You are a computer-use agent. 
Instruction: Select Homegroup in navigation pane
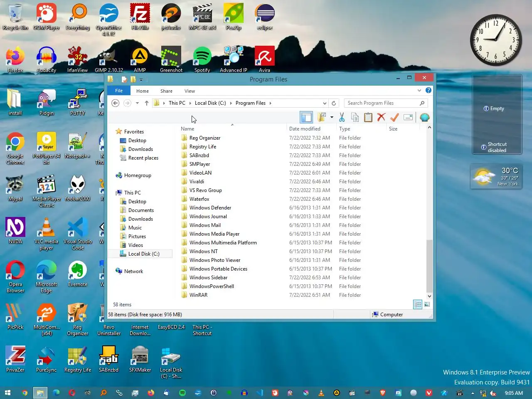coord(138,175)
